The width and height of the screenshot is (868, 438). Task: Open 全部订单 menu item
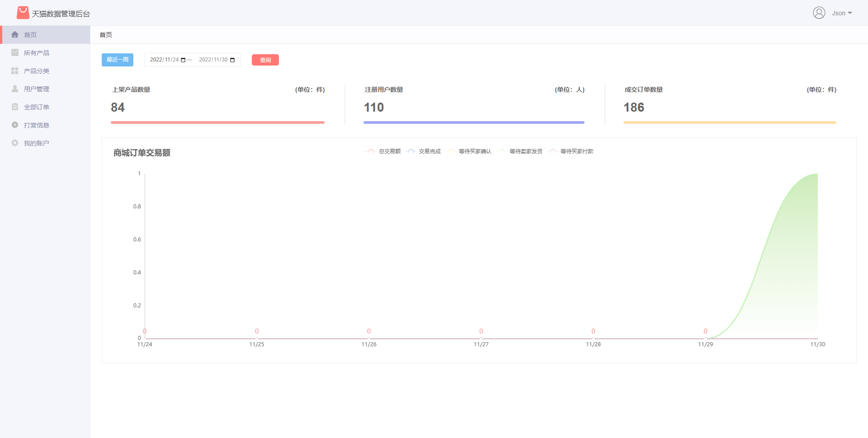(45, 107)
